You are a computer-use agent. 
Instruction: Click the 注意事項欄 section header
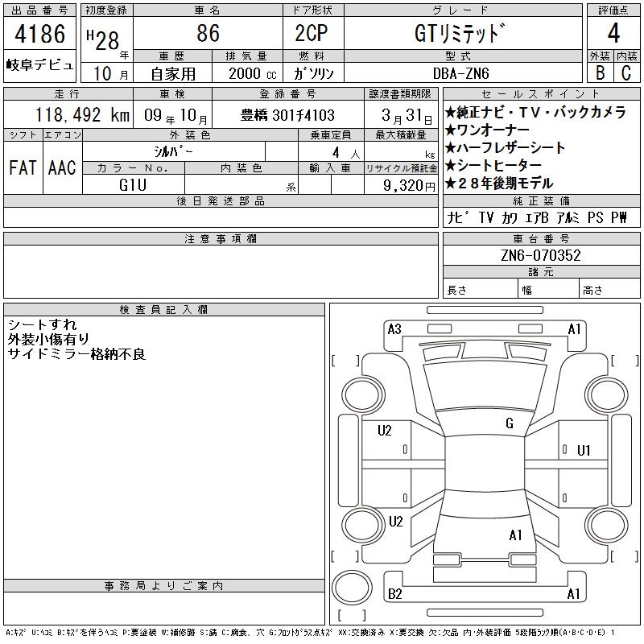tap(221, 238)
